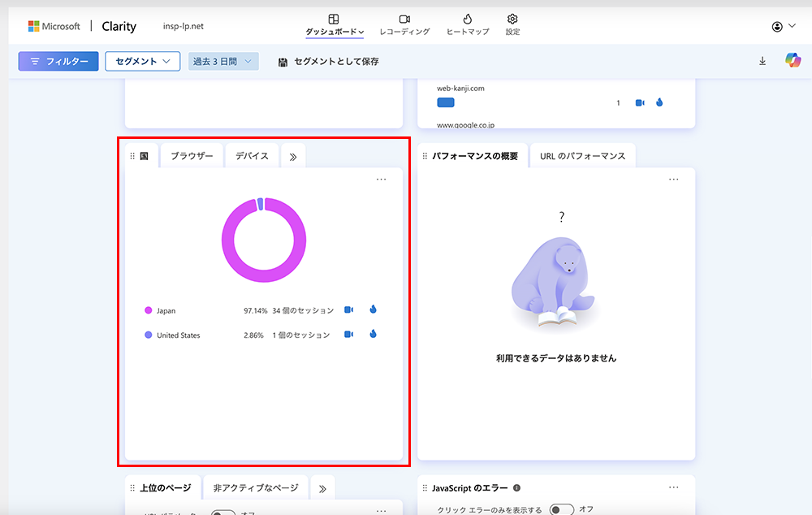
Task: Select the パフォーマンスの概要 tab
Action: [x=475, y=156]
